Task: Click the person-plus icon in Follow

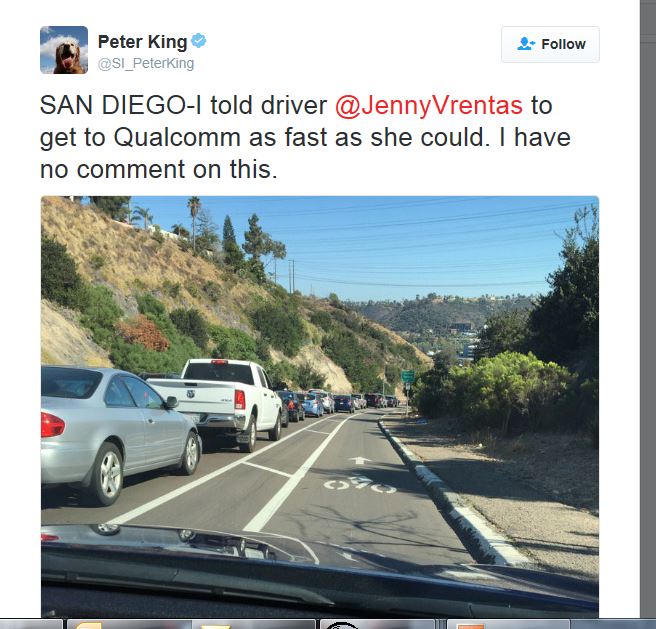Action: click(525, 44)
